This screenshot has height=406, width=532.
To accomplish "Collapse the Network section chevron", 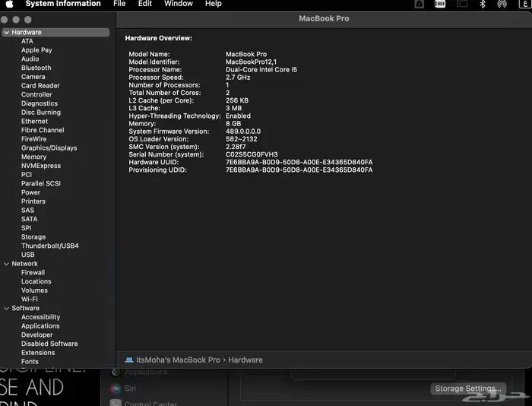I will click(6, 264).
